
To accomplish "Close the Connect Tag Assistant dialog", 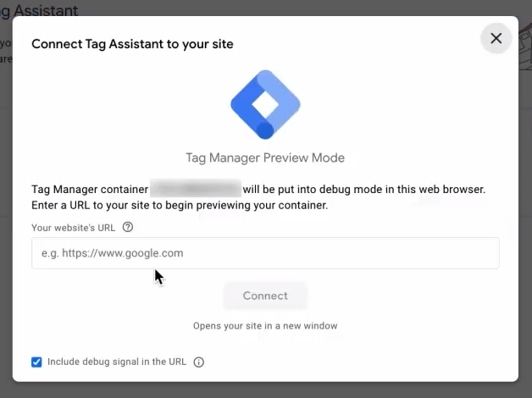I will (496, 38).
